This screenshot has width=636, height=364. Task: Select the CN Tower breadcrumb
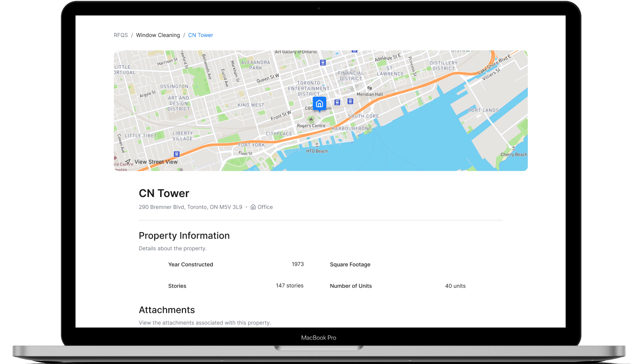click(201, 35)
